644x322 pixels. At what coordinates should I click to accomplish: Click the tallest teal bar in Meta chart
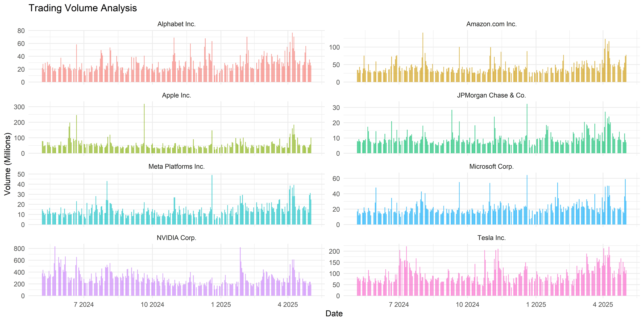coord(212,200)
